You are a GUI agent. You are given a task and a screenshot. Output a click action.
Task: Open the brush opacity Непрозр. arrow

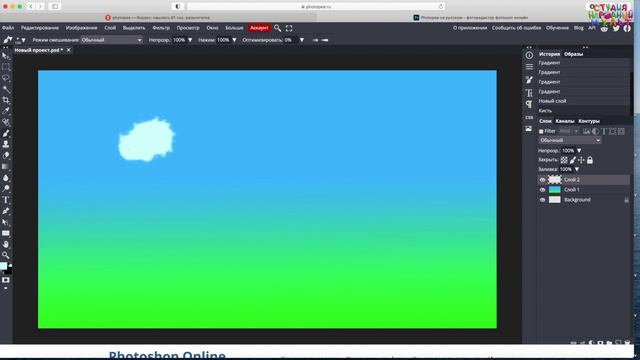(190, 40)
